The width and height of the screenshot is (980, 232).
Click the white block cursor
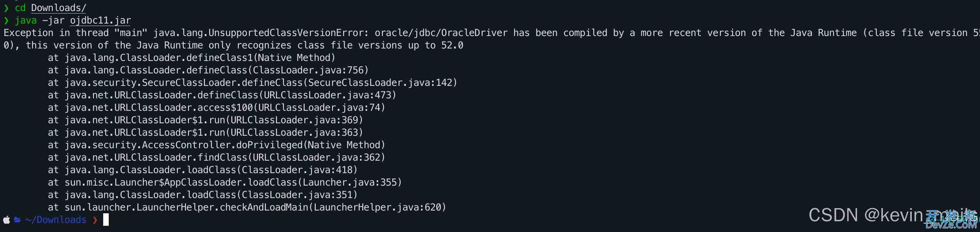106,220
